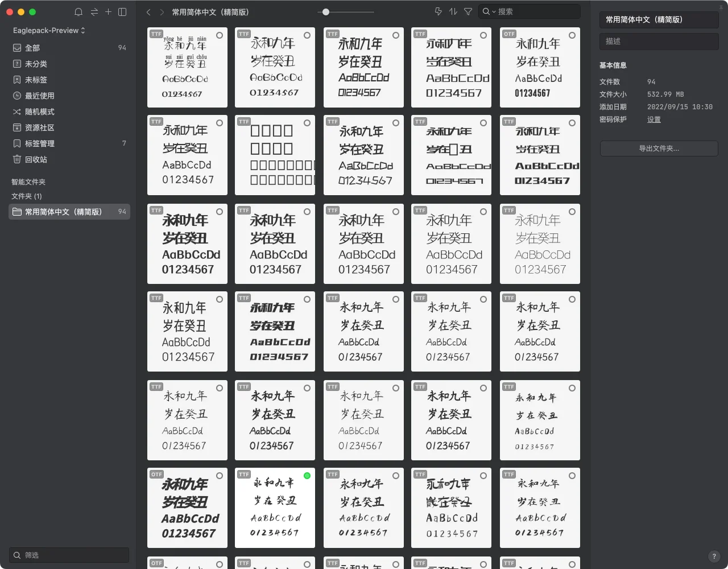Click the notifications bell icon
Screen dimensions: 728x569
[78, 12]
